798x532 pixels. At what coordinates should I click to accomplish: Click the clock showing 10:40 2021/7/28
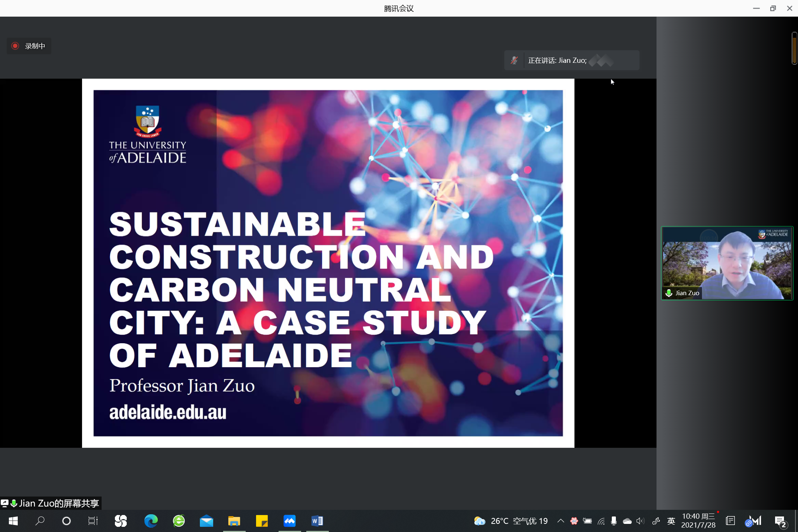[x=698, y=521]
